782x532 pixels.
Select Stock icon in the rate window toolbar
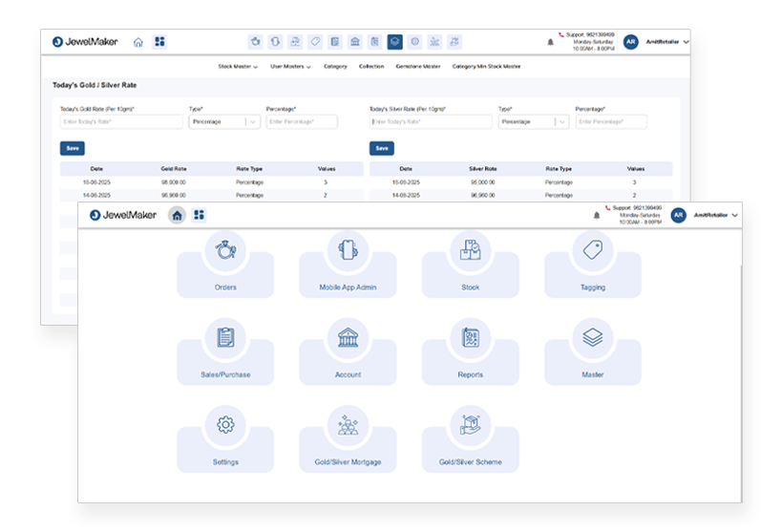295,42
